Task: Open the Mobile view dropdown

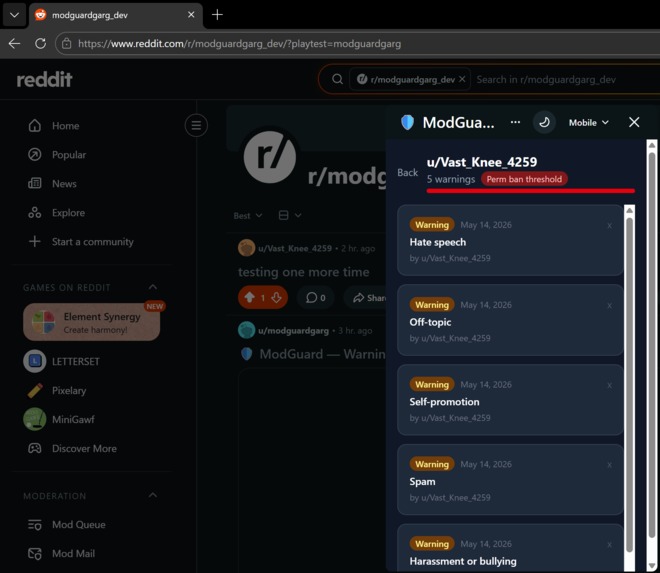Action: [588, 123]
